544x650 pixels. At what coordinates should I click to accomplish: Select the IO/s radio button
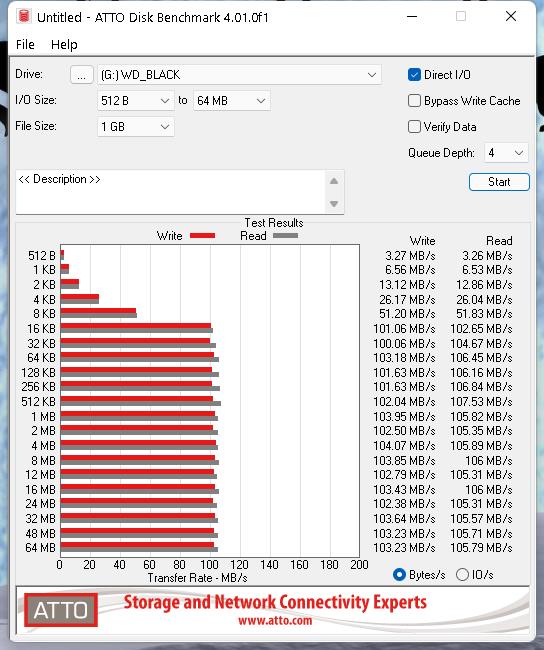pos(462,575)
